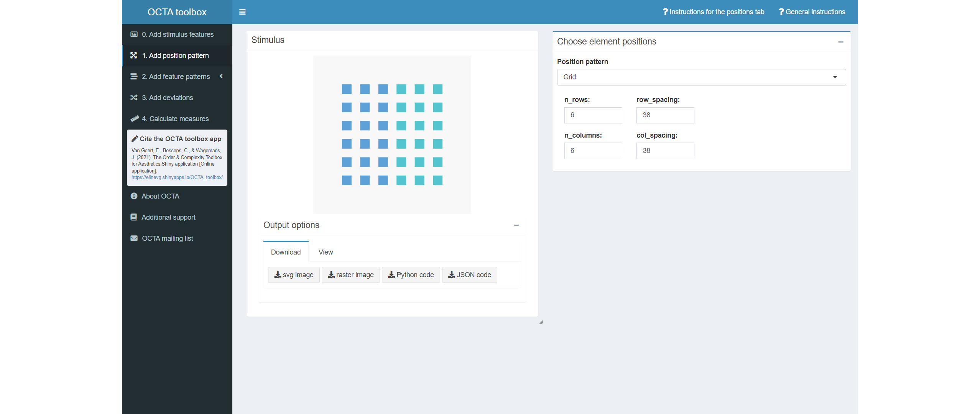Image resolution: width=980 pixels, height=414 pixels.
Task: Click the question mark icon for General instructions
Action: coord(781,12)
